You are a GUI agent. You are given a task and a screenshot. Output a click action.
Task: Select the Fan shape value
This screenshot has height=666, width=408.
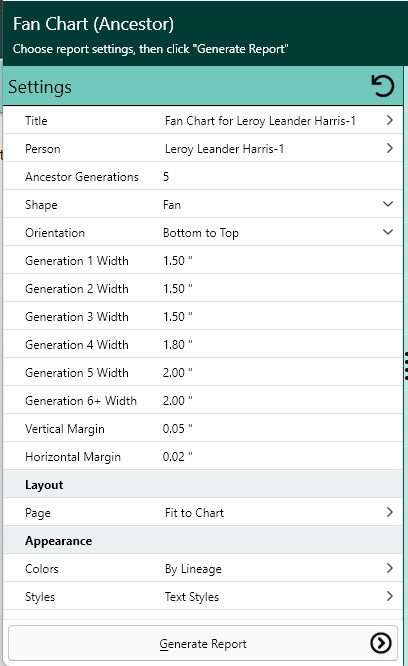click(x=172, y=205)
